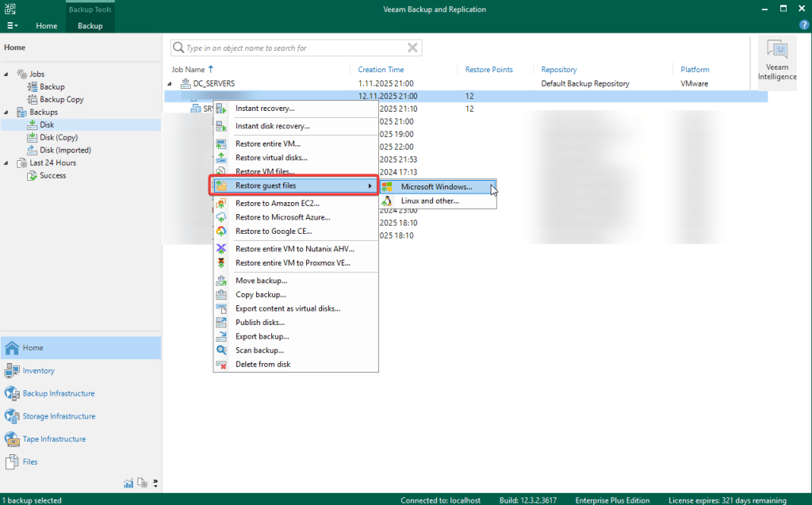Click the chart icon at navigation pane bottom
Image resolution: width=812 pixels, height=505 pixels.
[128, 484]
